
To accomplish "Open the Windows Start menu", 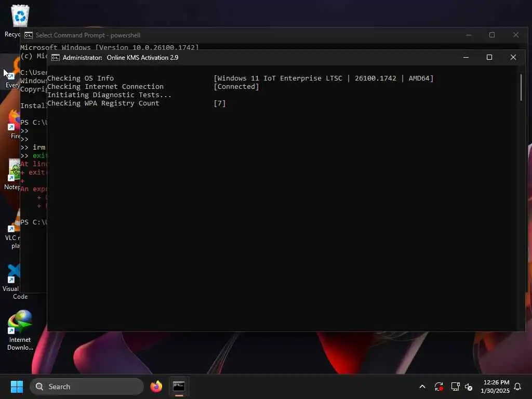I will (17, 387).
